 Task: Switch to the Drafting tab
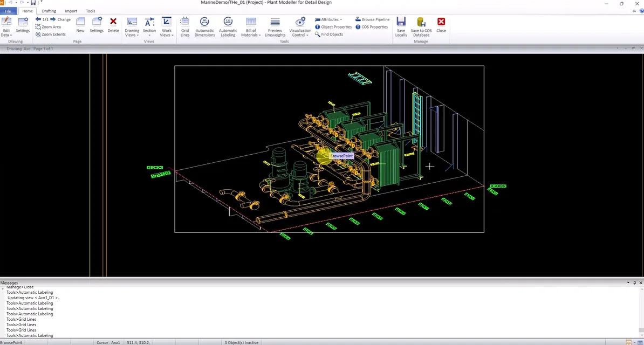(49, 11)
